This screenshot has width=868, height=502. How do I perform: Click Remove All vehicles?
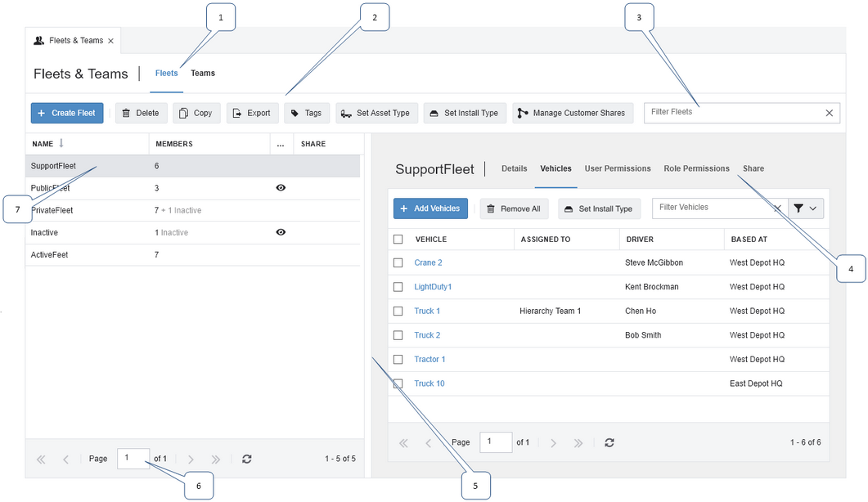[515, 208]
